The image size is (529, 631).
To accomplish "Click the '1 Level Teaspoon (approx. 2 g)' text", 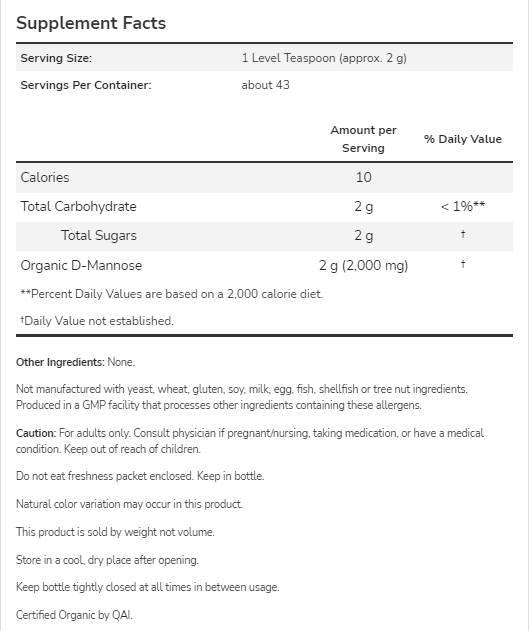I will (324, 58).
